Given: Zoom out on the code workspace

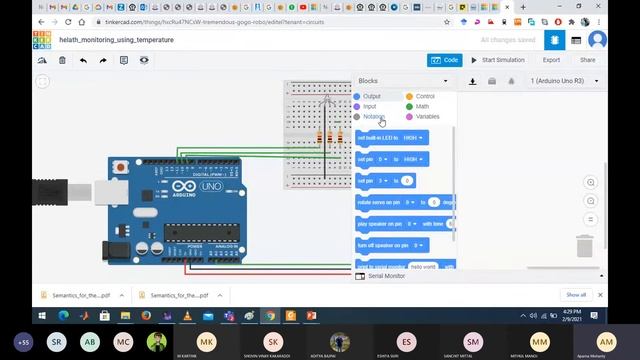Looking at the screenshot, I should (x=591, y=201).
